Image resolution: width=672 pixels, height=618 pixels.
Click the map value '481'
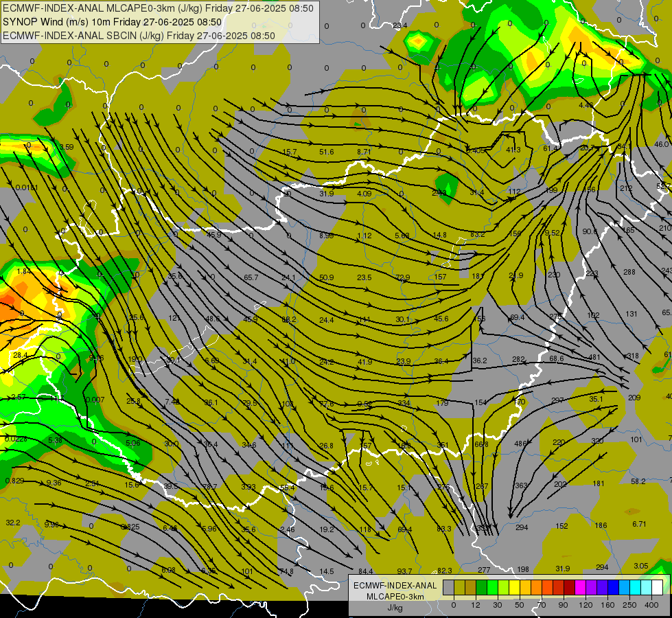point(594,357)
